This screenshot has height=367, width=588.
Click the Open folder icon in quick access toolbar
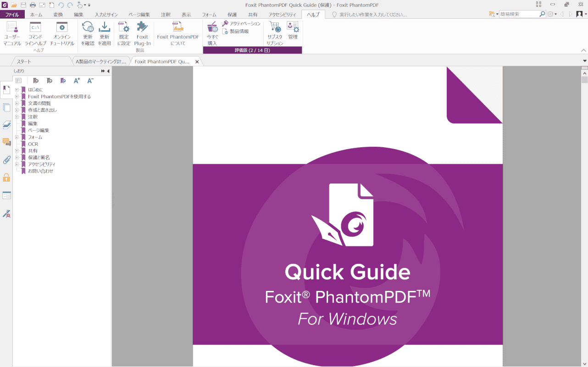14,5
